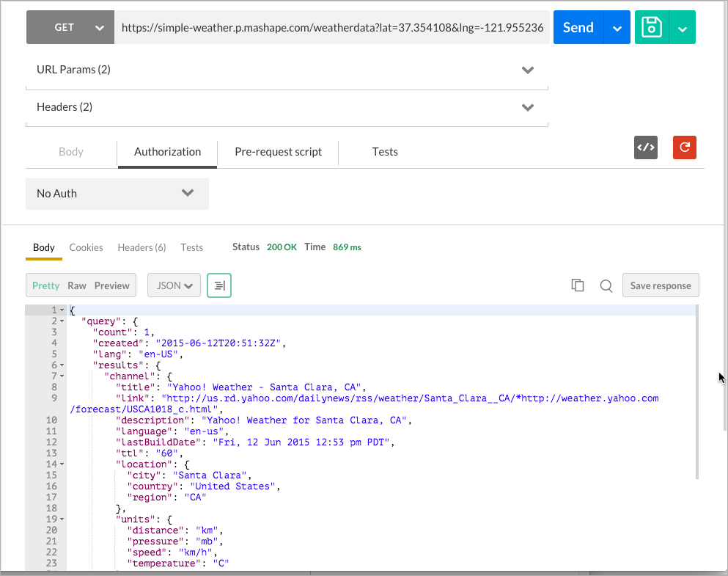Screen dimensions: 728x576
Task: Click the red reset request icon
Action: click(x=685, y=147)
